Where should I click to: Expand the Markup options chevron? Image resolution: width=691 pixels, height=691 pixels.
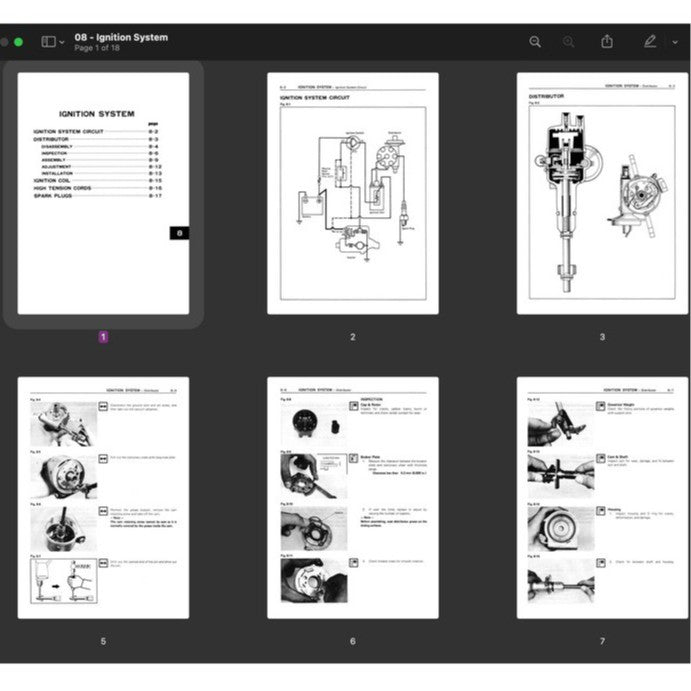[676, 43]
